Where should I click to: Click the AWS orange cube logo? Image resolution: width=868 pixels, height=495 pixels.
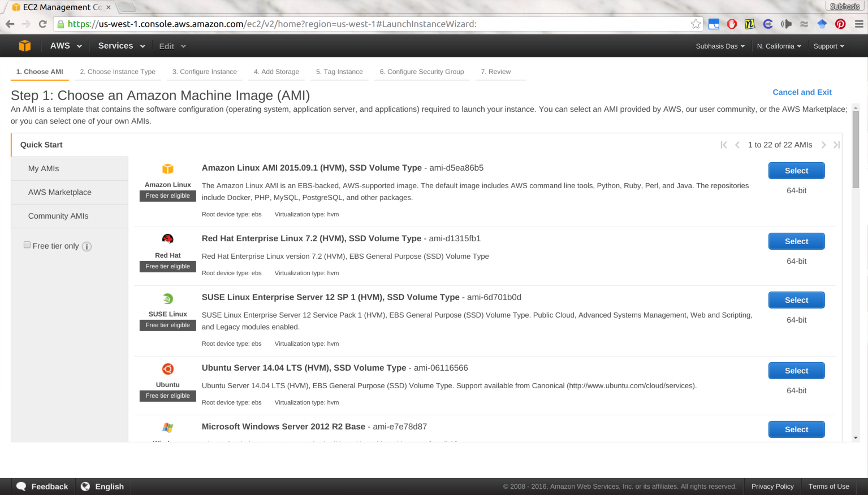point(24,46)
